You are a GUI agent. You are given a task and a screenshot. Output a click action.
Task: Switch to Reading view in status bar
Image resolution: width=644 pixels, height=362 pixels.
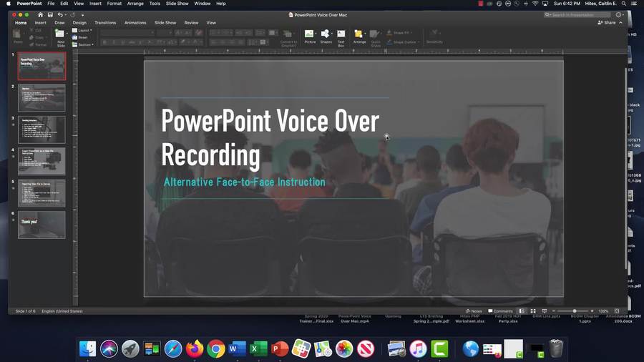[545, 311]
